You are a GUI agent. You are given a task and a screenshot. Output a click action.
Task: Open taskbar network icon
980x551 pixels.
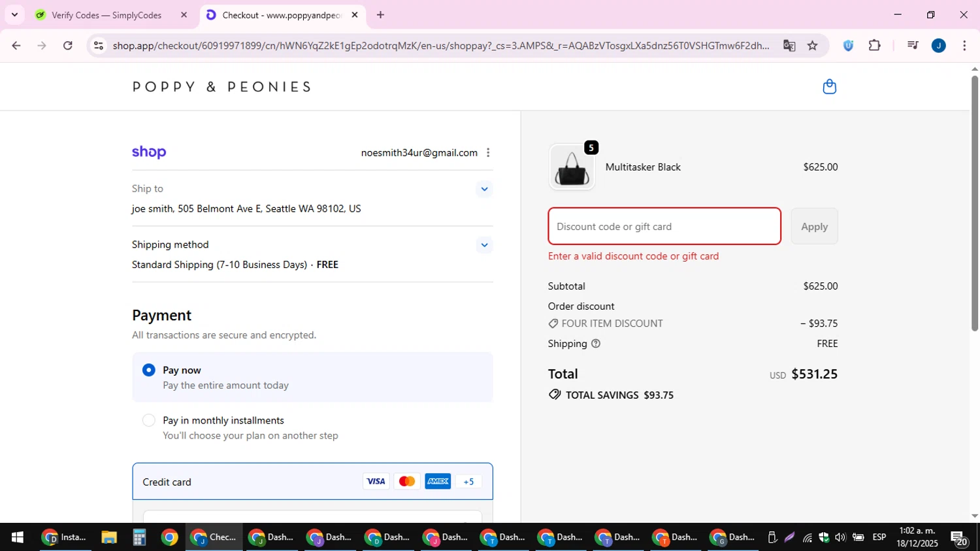click(808, 537)
